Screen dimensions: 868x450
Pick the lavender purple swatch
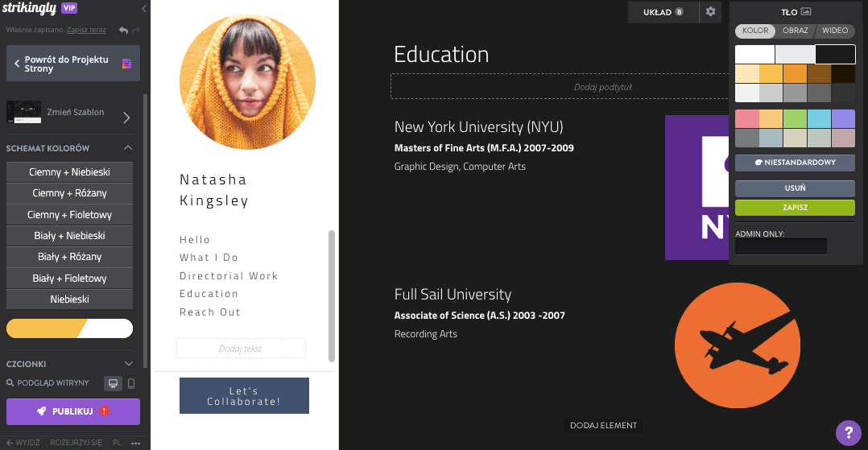coord(843,119)
